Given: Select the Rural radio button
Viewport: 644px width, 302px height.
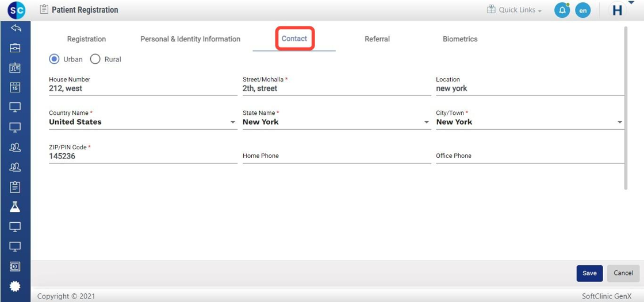Looking at the screenshot, I should [95, 59].
